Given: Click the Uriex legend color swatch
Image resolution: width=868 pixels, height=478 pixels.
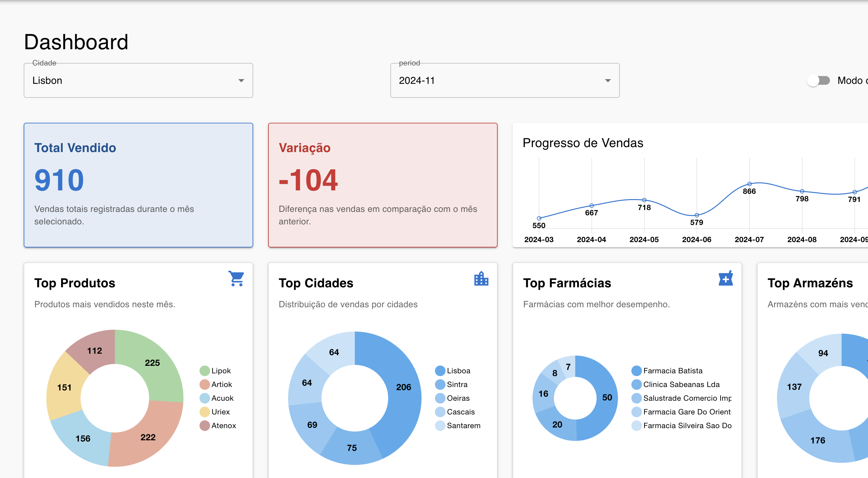Looking at the screenshot, I should [x=205, y=412].
